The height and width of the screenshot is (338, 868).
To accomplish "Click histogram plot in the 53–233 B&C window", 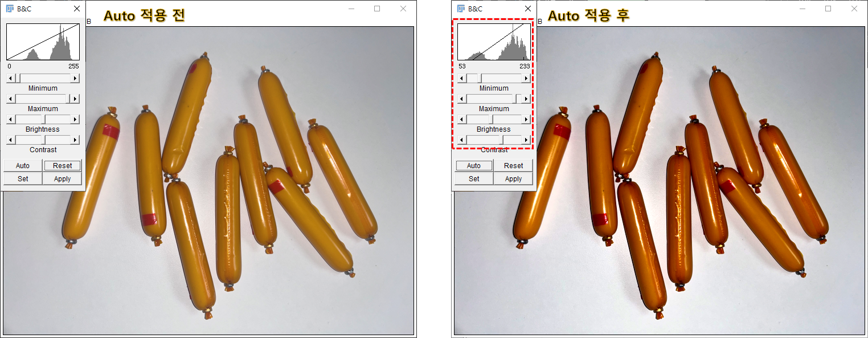I will 494,42.
